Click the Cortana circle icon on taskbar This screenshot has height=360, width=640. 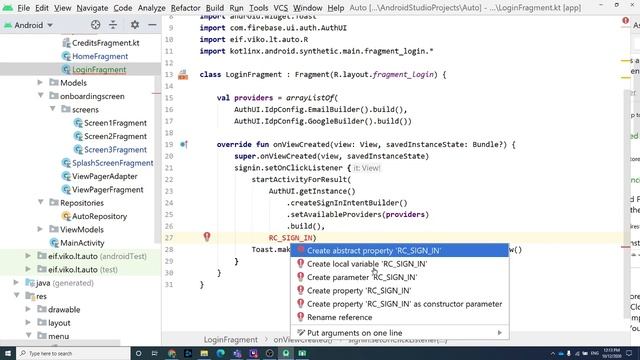pyautogui.click(x=138, y=353)
